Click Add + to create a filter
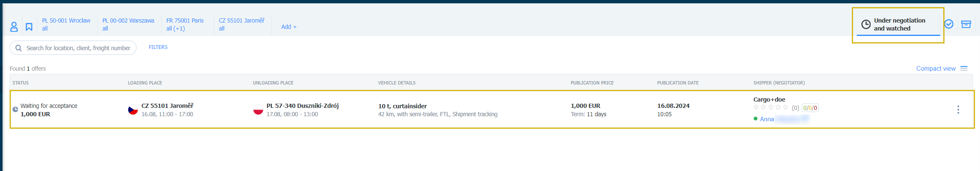The width and height of the screenshot is (980, 171). (x=289, y=27)
